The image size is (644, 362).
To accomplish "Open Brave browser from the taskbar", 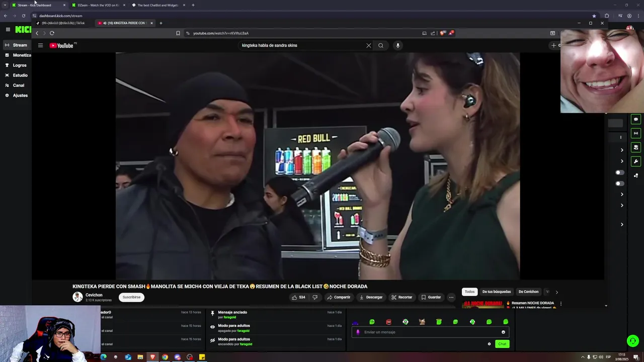I will (x=152, y=357).
